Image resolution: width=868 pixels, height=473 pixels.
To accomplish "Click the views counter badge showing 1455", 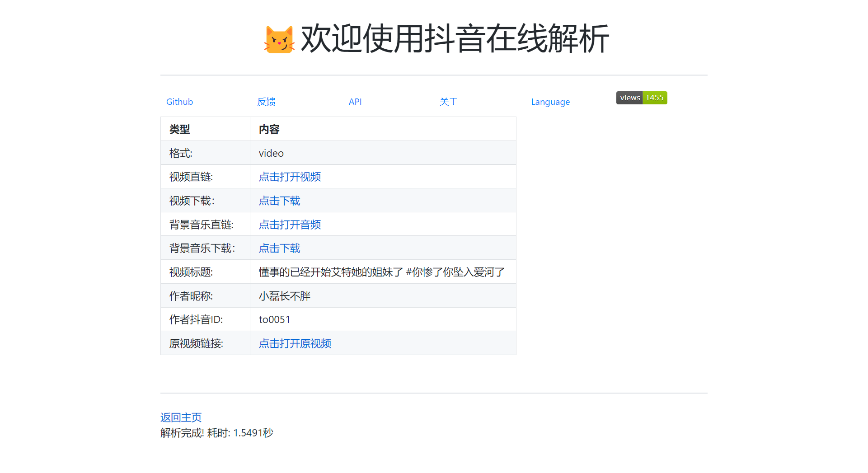I will 641,98.
